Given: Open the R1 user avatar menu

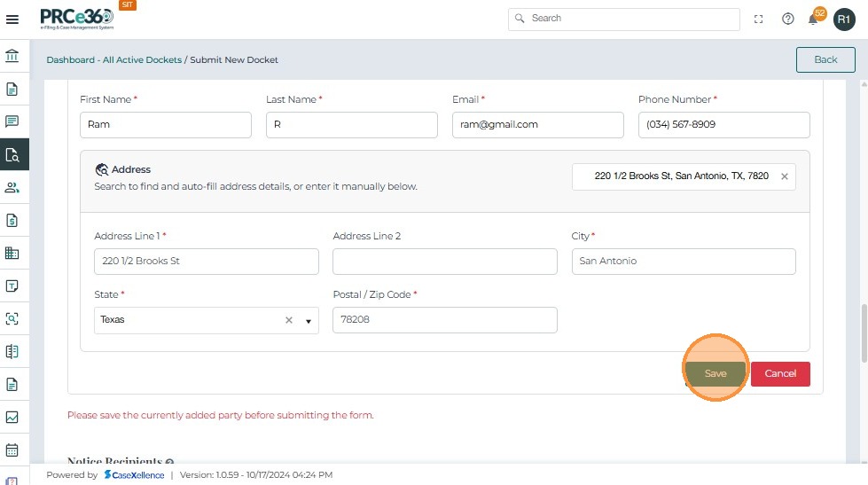Looking at the screenshot, I should tap(844, 19).
